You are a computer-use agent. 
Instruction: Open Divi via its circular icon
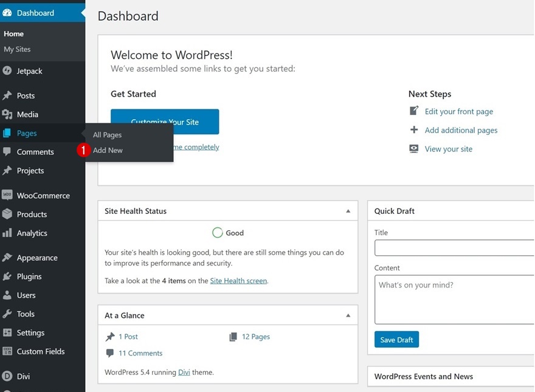click(7, 376)
